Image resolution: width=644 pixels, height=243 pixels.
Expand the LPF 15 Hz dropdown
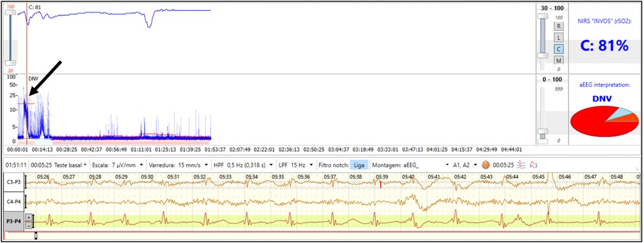pyautogui.click(x=296, y=165)
